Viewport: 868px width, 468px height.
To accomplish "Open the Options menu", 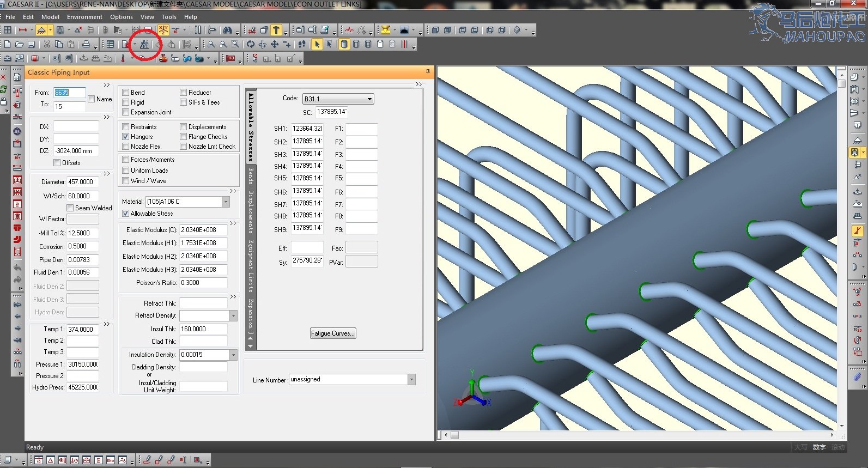I will click(x=122, y=17).
